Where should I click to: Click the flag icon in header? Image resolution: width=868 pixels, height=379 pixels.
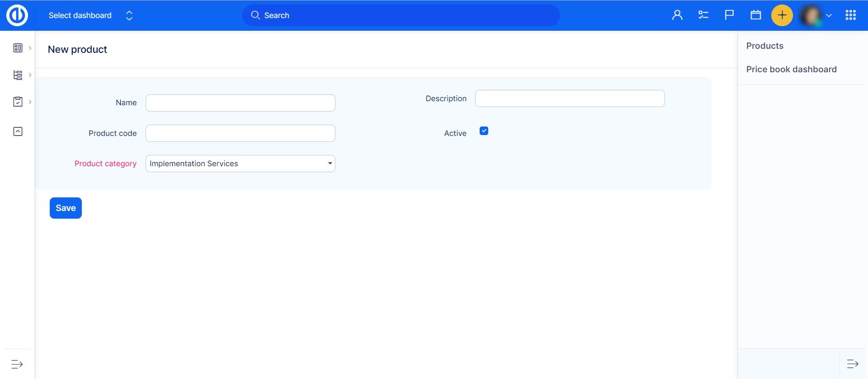pos(729,15)
